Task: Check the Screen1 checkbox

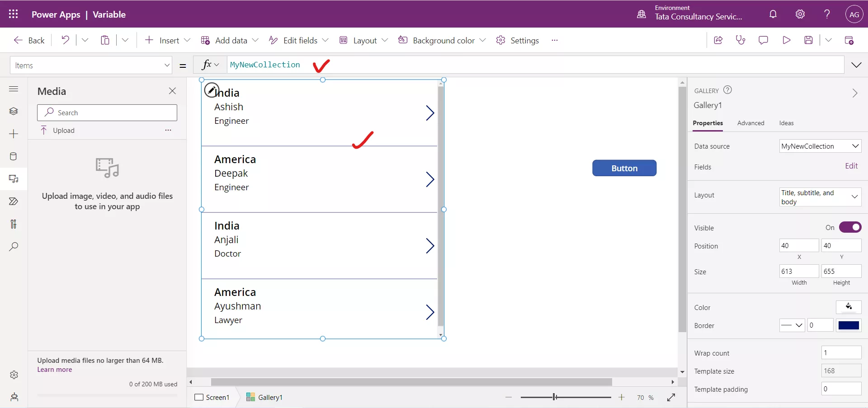Action: point(199,397)
